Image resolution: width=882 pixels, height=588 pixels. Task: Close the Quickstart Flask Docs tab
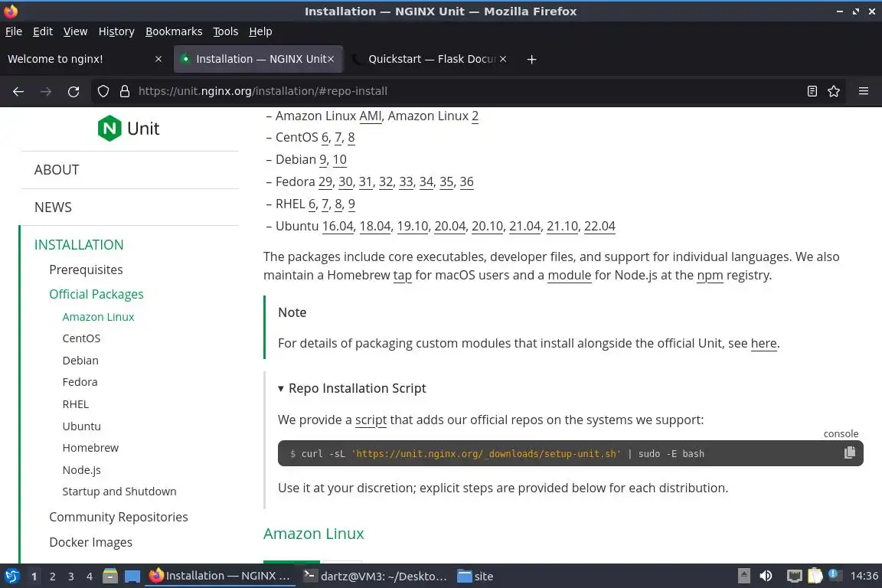tap(503, 59)
